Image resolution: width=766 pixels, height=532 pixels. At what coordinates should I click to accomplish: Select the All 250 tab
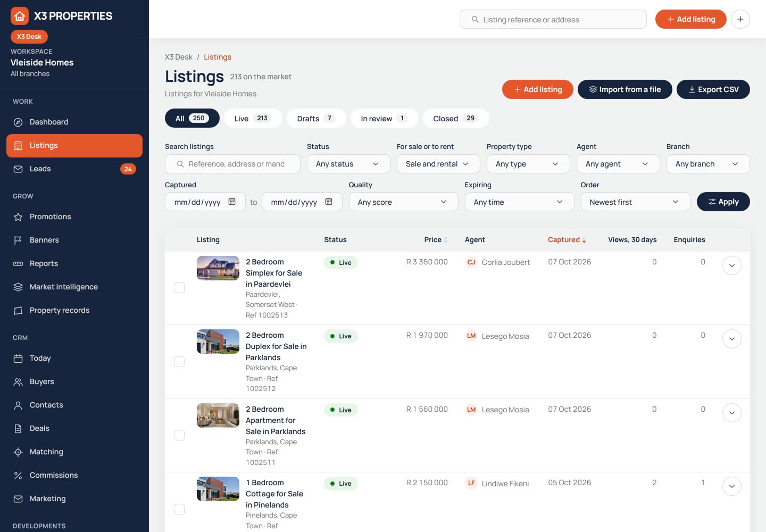click(192, 118)
